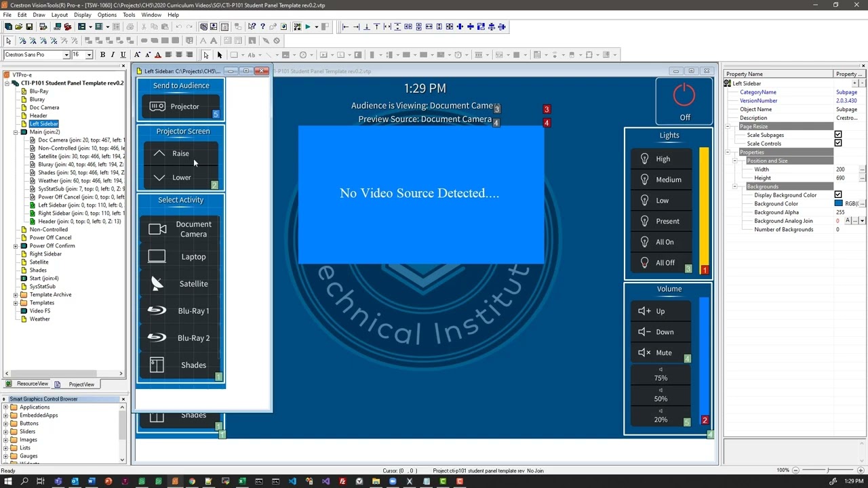Image resolution: width=868 pixels, height=488 pixels.
Task: Open Windows Search from the taskbar
Action: (x=24, y=481)
